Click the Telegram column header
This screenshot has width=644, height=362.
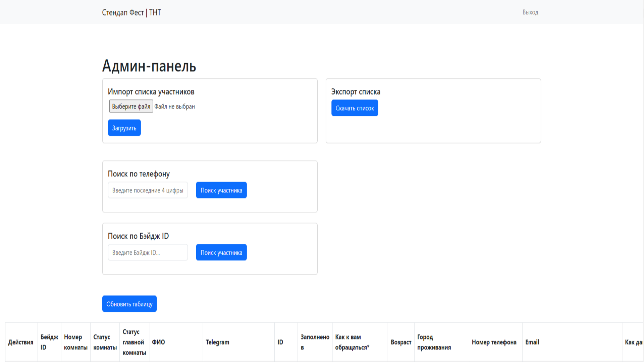[x=217, y=342]
